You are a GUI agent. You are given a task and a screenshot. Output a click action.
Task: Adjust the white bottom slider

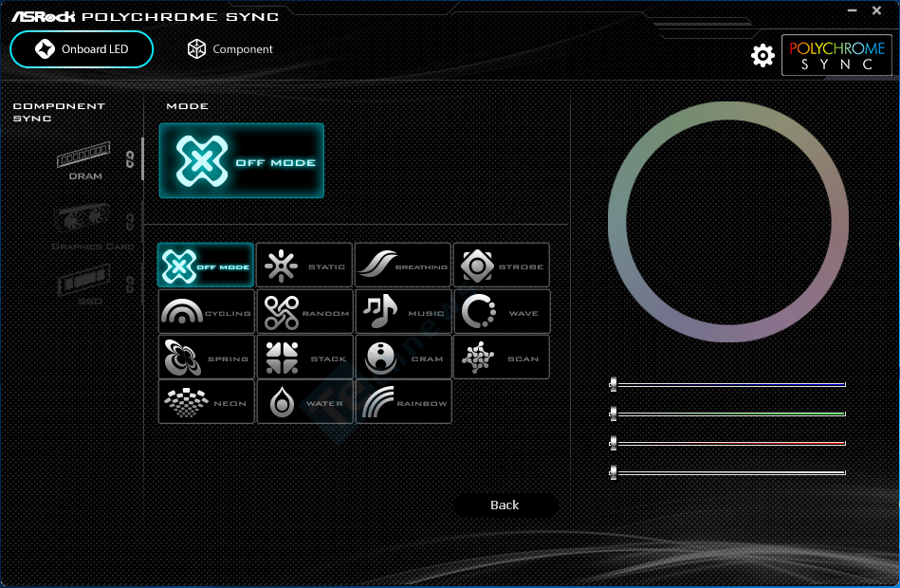click(x=727, y=472)
